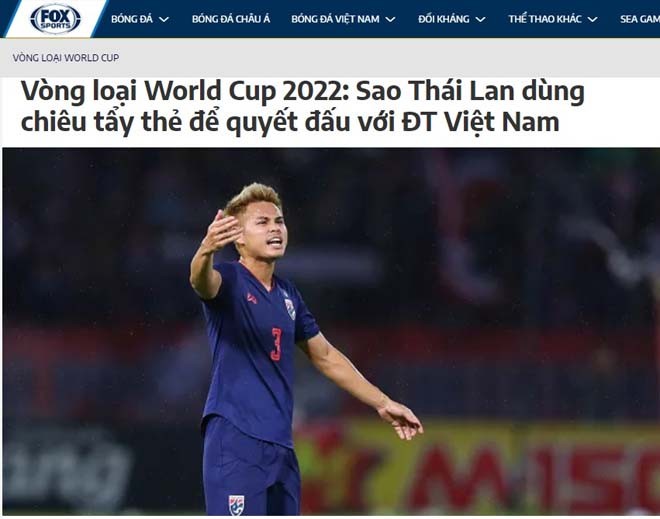
Task: Expand the THỂ THAO KHÁC chevron
Action: tap(592, 19)
